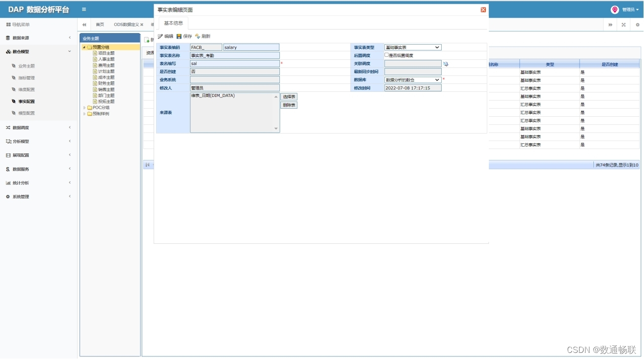
Task: Click the up arrow of 来源表 scrollbar
Action: [x=276, y=96]
